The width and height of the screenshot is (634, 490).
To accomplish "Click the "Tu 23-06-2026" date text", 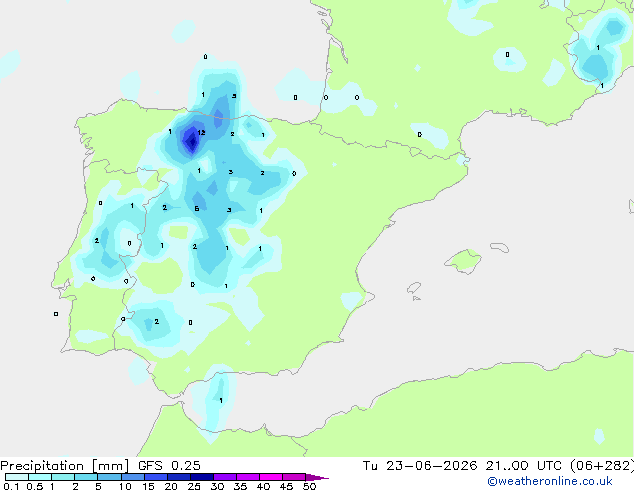I will click(x=420, y=466).
